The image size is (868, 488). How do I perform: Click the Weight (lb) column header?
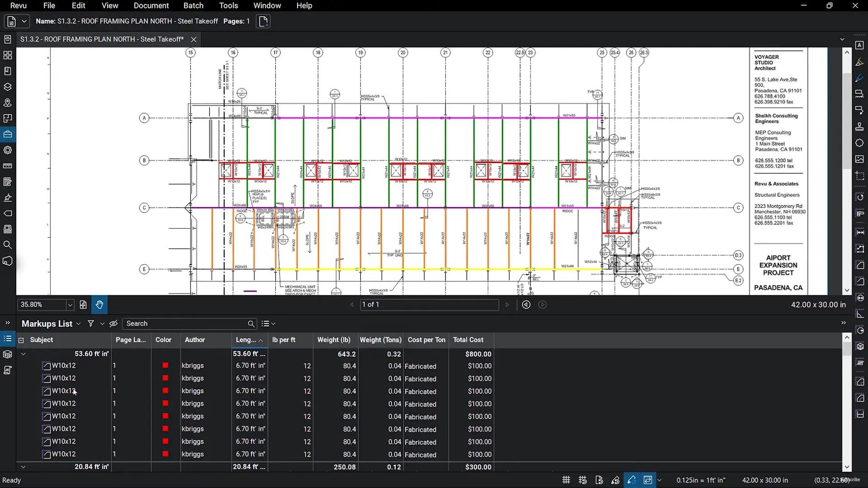click(x=334, y=340)
